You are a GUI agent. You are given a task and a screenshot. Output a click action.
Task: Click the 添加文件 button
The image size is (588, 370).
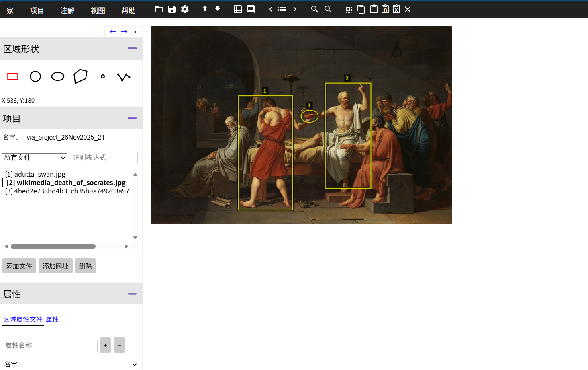point(19,266)
